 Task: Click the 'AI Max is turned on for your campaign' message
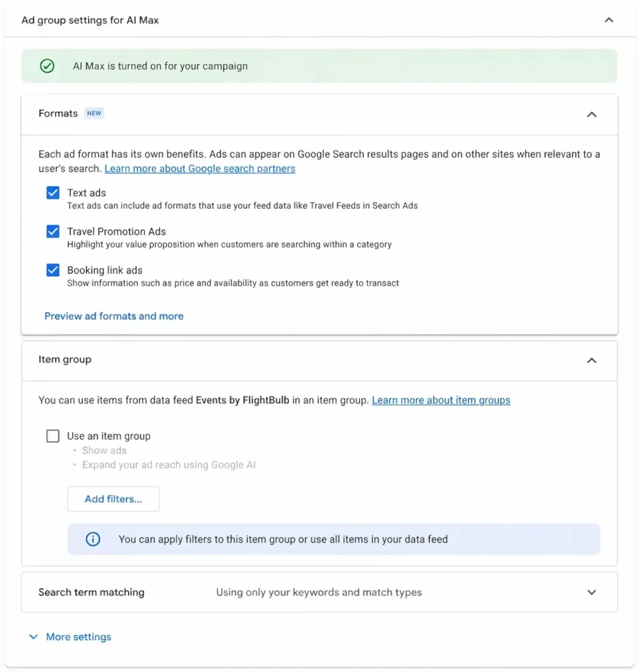(x=160, y=66)
